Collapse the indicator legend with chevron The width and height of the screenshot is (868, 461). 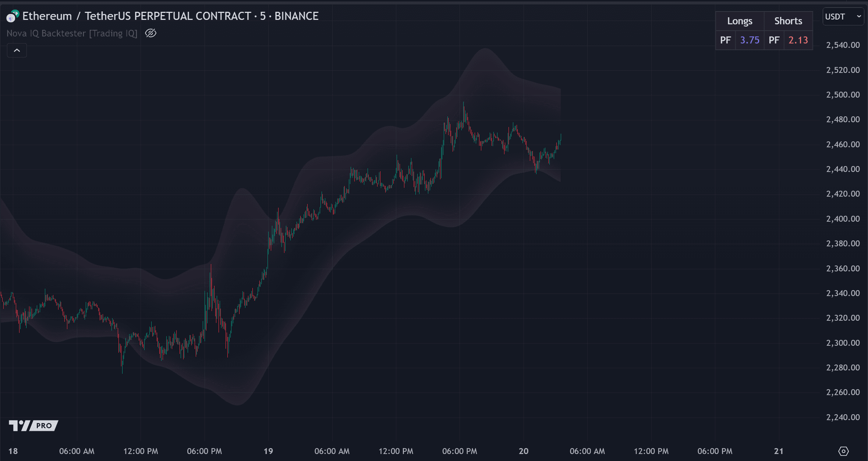click(17, 50)
